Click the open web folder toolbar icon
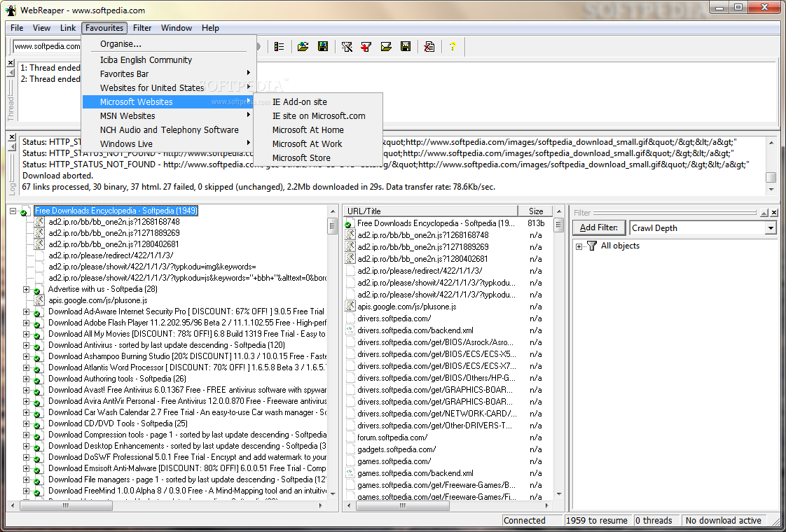786x532 pixels. [x=303, y=47]
